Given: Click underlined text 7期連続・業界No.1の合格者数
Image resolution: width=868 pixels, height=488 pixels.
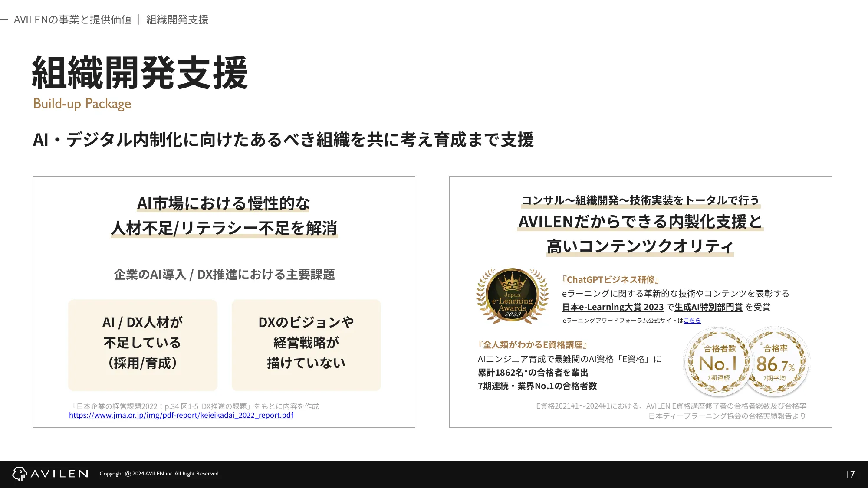Looking at the screenshot, I should pos(537,386).
